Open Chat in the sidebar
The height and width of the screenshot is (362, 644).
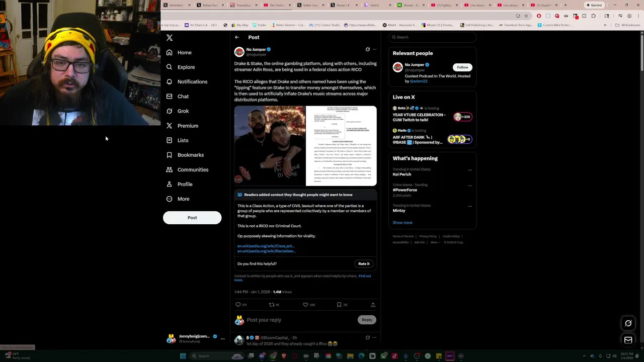(x=177, y=96)
